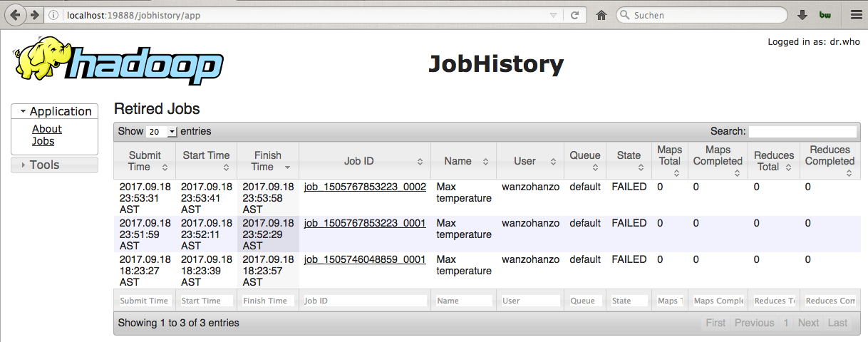
Task: Focus the User filter field
Action: click(x=529, y=301)
